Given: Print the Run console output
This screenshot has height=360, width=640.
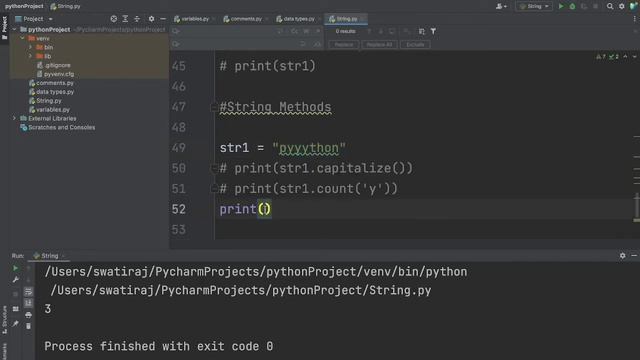Looking at the screenshot, I should pos(28,315).
